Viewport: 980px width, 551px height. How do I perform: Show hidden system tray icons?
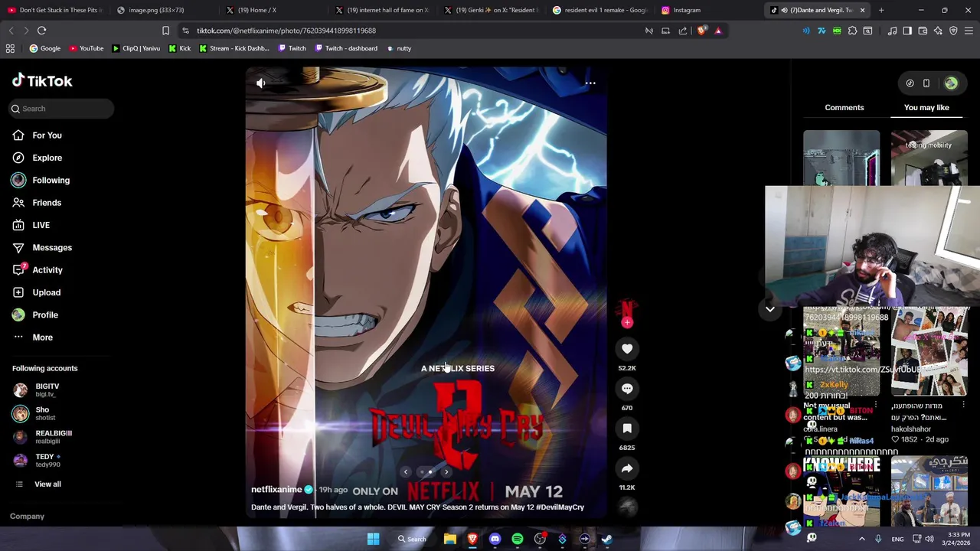(861, 539)
